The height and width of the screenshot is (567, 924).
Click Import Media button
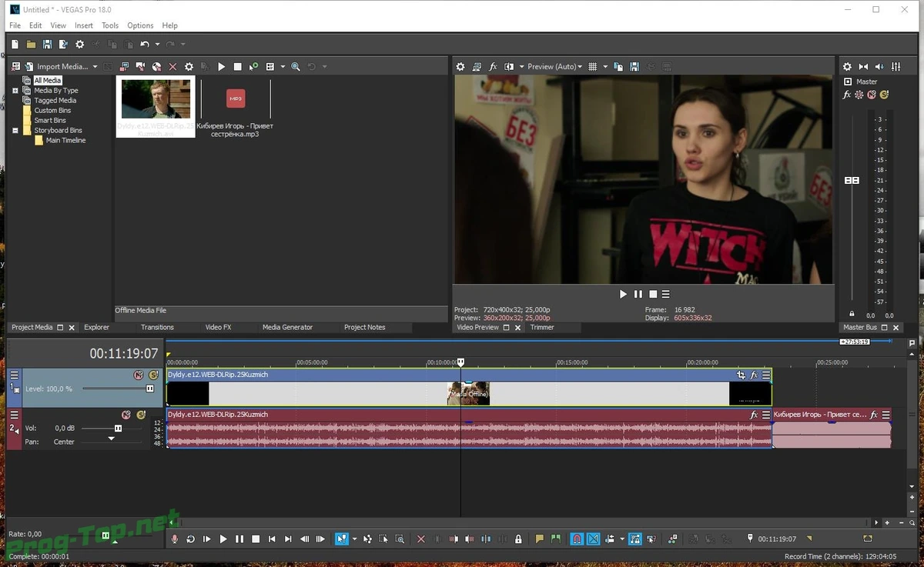57,67
